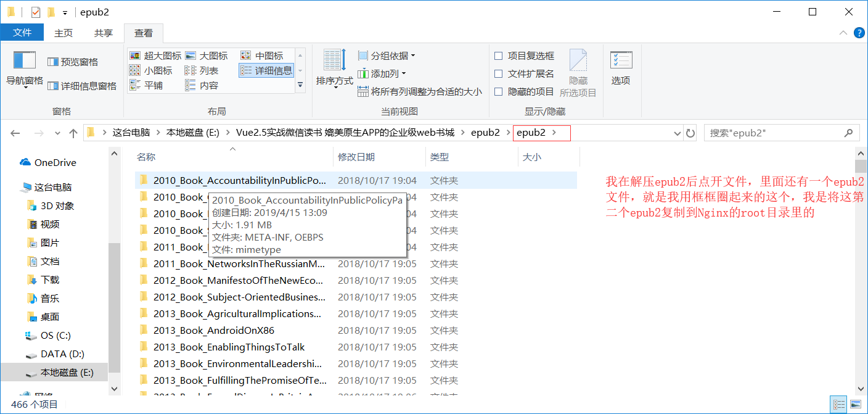Switch to the 主页 ribbon tab
The width and height of the screenshot is (868, 414).
tap(63, 33)
